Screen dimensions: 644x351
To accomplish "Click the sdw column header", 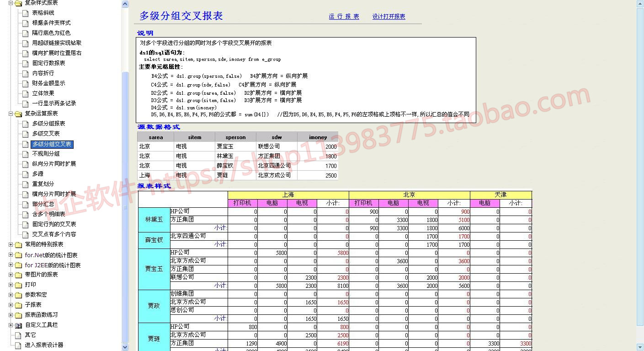I will (277, 137).
